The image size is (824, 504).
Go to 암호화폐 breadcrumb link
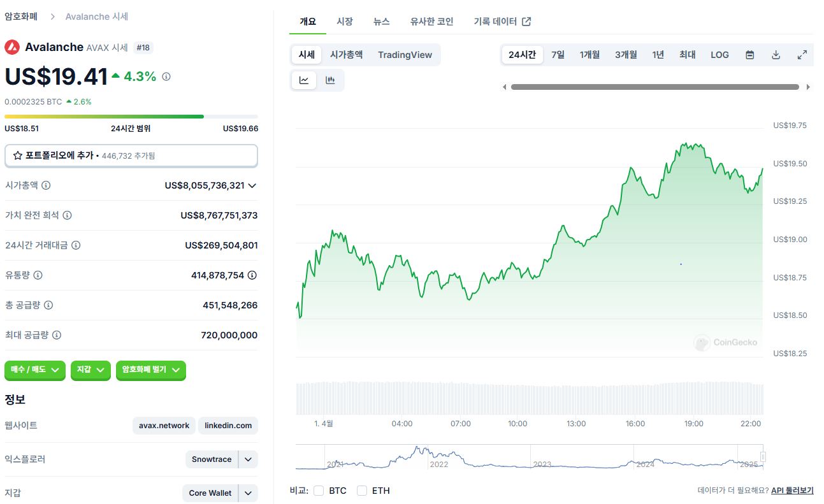click(x=21, y=17)
